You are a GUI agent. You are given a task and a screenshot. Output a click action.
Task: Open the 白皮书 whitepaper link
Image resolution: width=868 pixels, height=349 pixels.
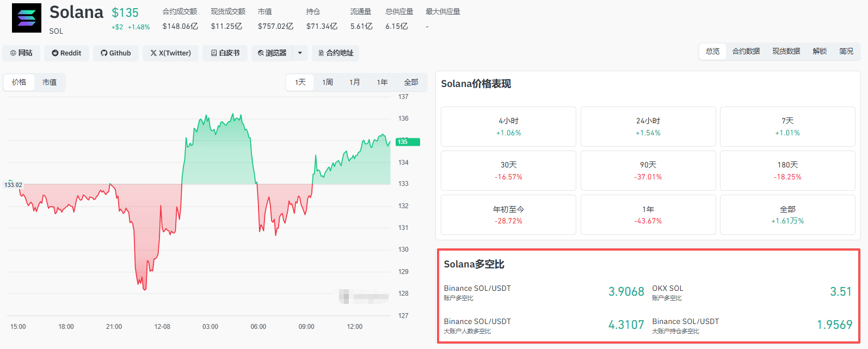pos(225,53)
